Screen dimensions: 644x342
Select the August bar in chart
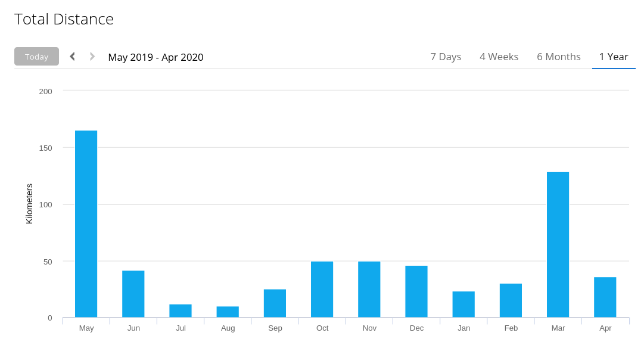(228, 312)
